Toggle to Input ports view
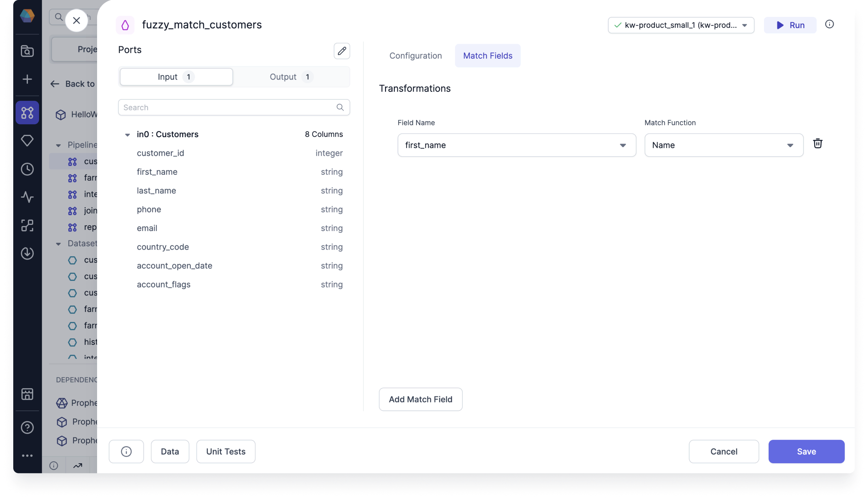This screenshot has height=500, width=868. [176, 76]
